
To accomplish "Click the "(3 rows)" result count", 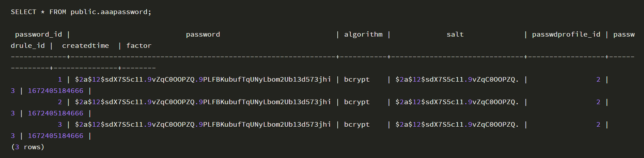I will (x=28, y=147).
